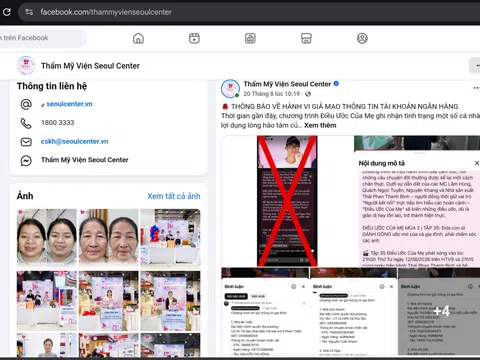
Task: Open photo of two younger women's faces
Action: coord(47,239)
